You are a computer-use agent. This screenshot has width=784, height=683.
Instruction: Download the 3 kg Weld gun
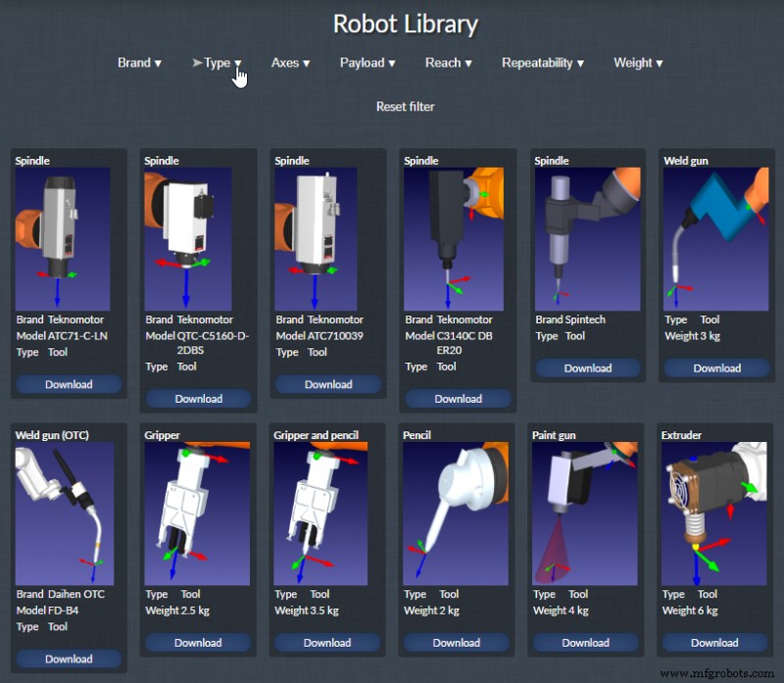click(x=716, y=367)
